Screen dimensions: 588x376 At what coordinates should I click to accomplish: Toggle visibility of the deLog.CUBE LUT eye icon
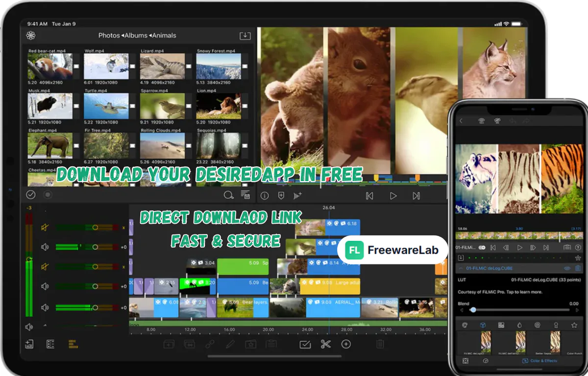coord(567,268)
